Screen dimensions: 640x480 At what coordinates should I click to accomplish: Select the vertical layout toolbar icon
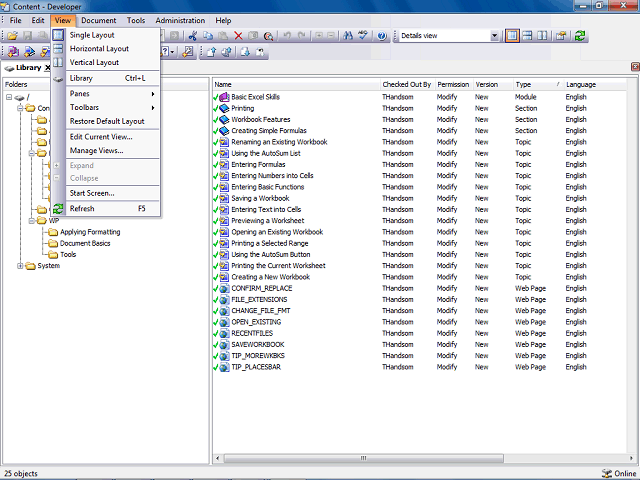tap(542, 36)
